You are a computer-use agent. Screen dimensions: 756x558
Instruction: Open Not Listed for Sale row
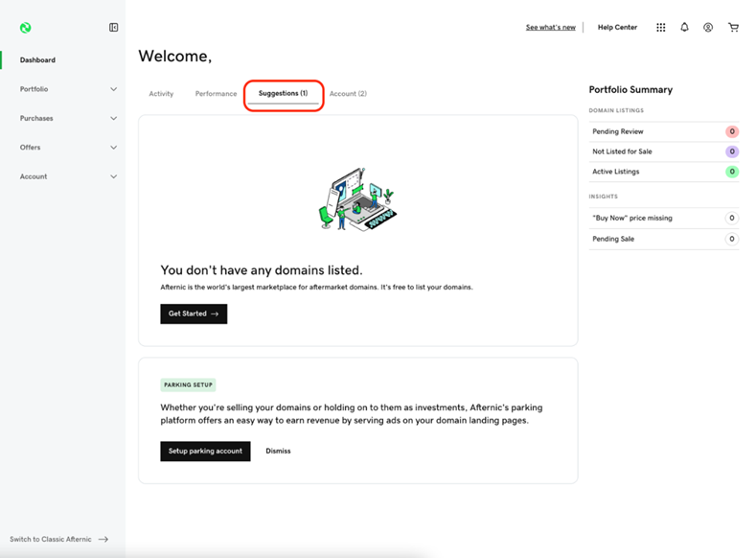click(663, 151)
